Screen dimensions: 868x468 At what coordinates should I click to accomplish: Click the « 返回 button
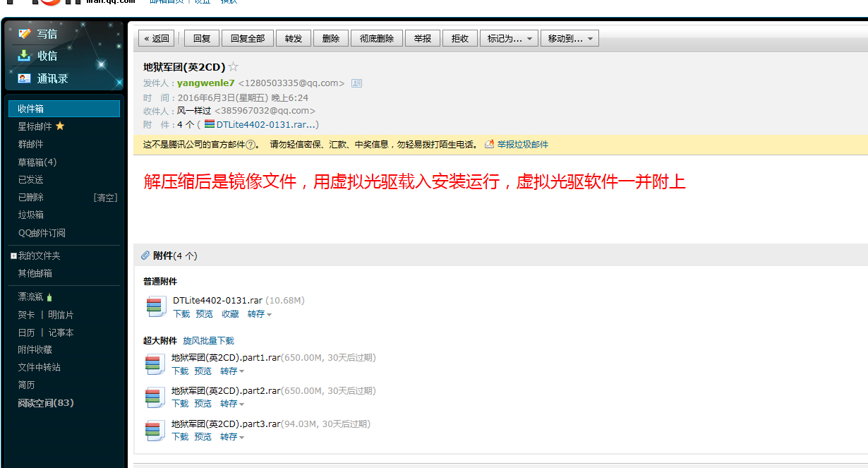157,39
